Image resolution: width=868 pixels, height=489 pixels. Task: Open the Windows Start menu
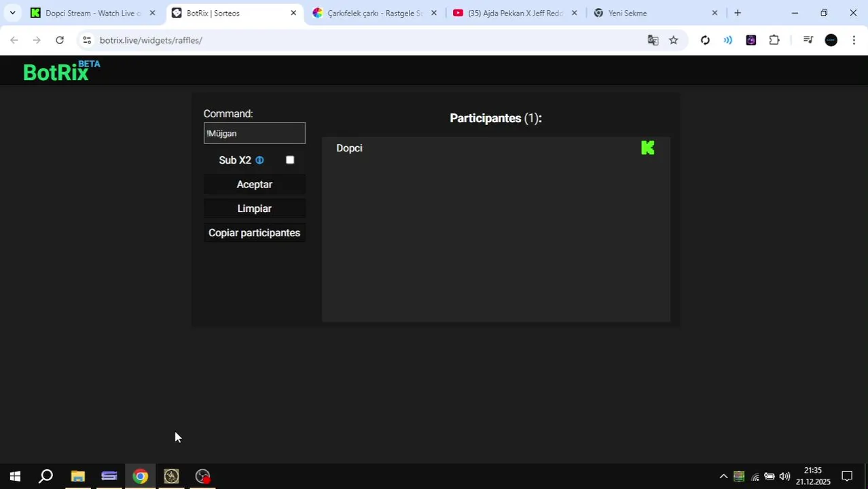click(15, 476)
